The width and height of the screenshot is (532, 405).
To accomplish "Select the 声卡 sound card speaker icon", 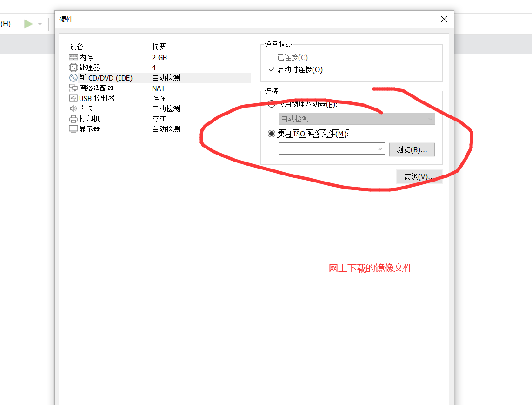I will [73, 108].
